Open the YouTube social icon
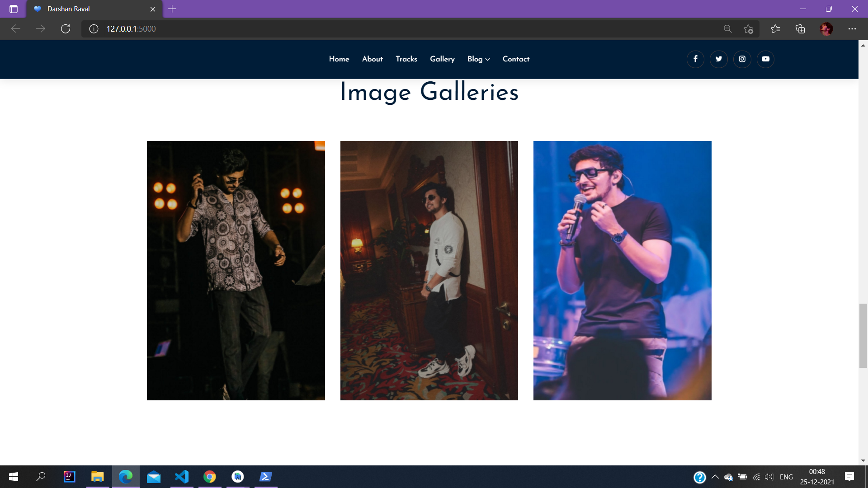Image resolution: width=868 pixels, height=488 pixels. pyautogui.click(x=765, y=59)
